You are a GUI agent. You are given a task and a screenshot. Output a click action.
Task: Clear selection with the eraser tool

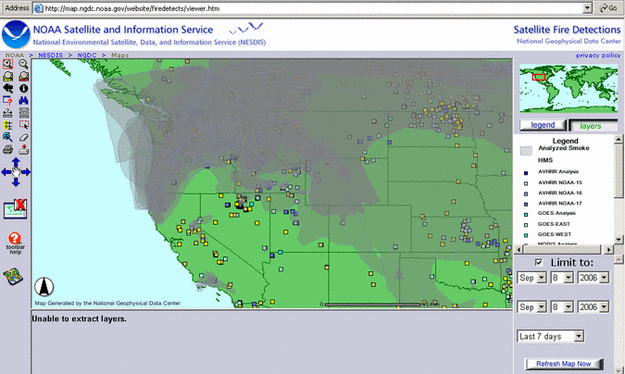24,137
